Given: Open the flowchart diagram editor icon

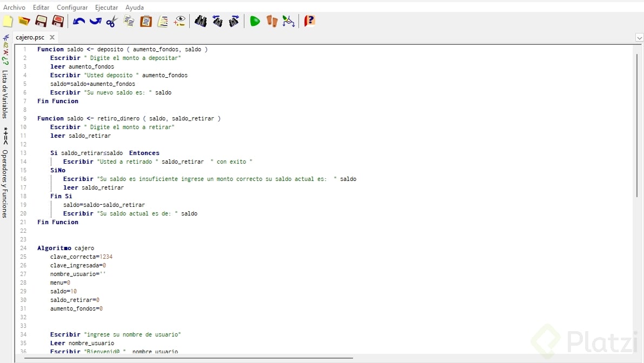Looking at the screenshot, I should point(288,21).
